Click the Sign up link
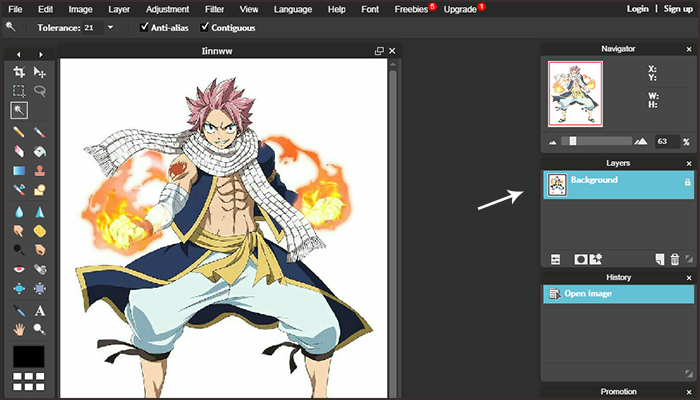Image resolution: width=700 pixels, height=400 pixels. tap(678, 8)
